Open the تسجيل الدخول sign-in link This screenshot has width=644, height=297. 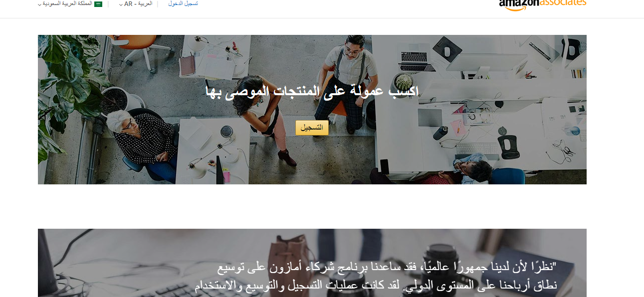(183, 3)
